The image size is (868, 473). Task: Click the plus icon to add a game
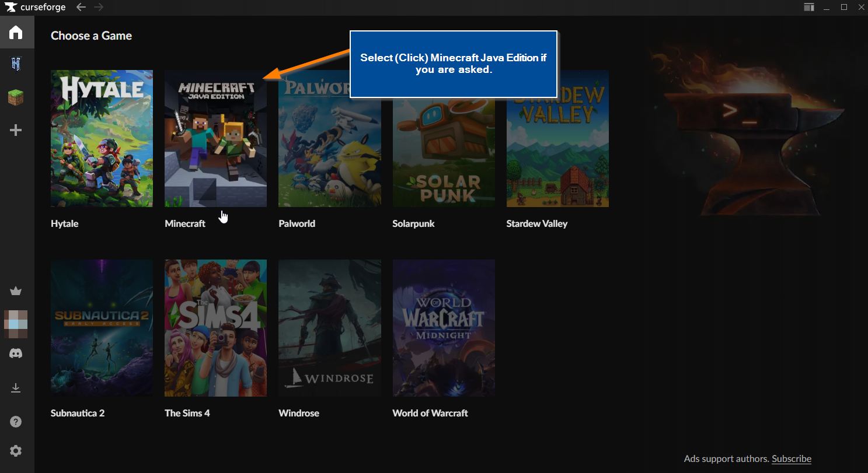tap(16, 130)
